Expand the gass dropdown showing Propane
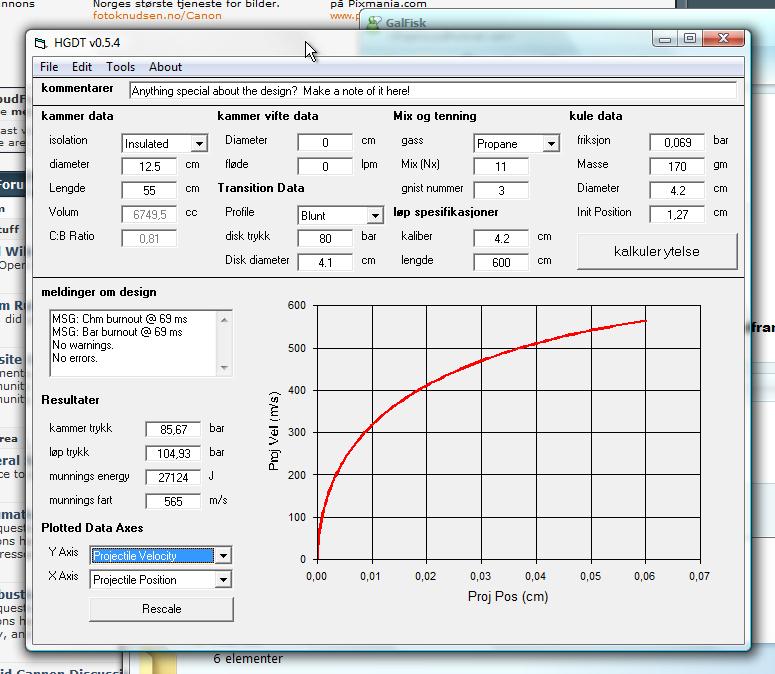This screenshot has height=674, width=775. 550,144
